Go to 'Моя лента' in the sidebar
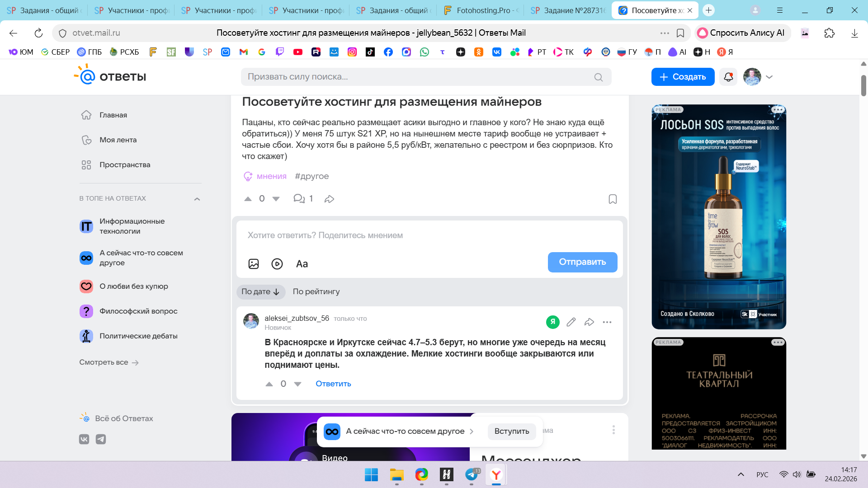Viewport: 868px width, 488px height. (x=118, y=140)
